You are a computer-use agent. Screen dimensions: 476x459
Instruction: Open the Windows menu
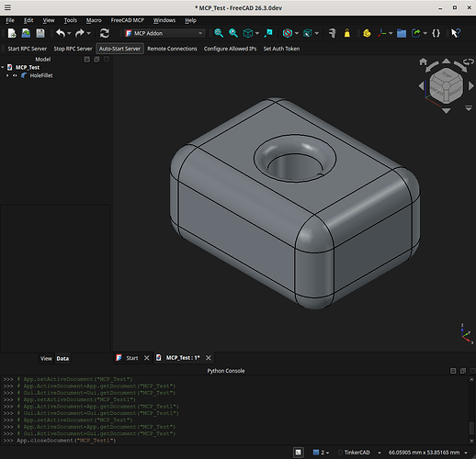click(164, 20)
